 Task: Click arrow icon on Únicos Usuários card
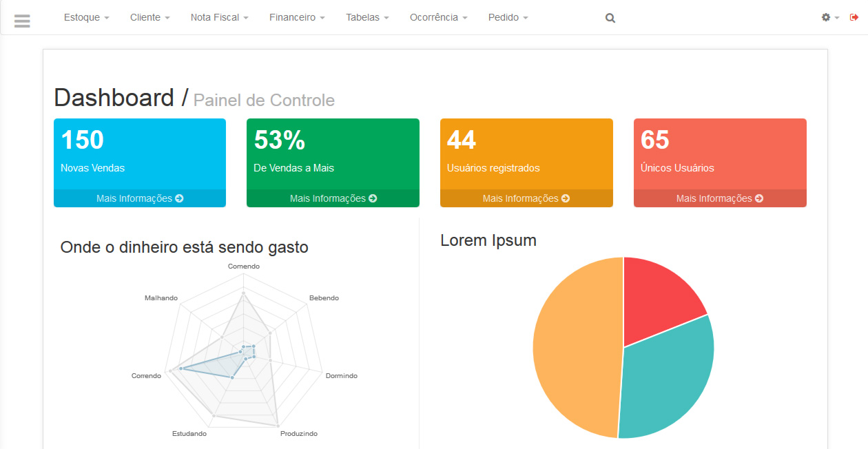click(x=759, y=198)
